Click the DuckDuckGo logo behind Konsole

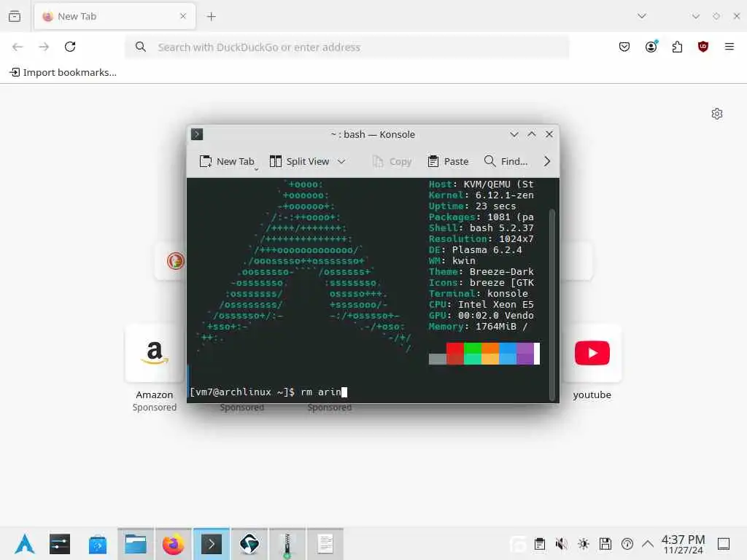click(x=175, y=261)
